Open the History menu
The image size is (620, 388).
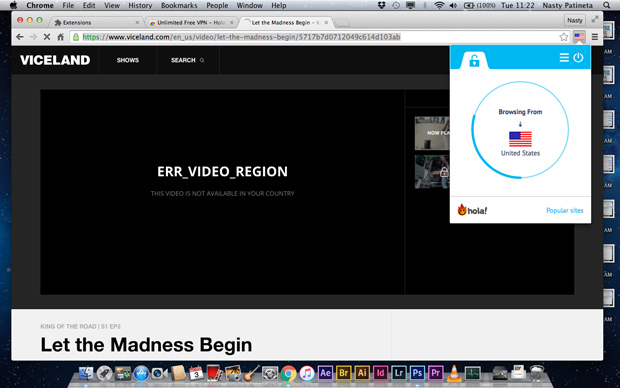click(140, 5)
